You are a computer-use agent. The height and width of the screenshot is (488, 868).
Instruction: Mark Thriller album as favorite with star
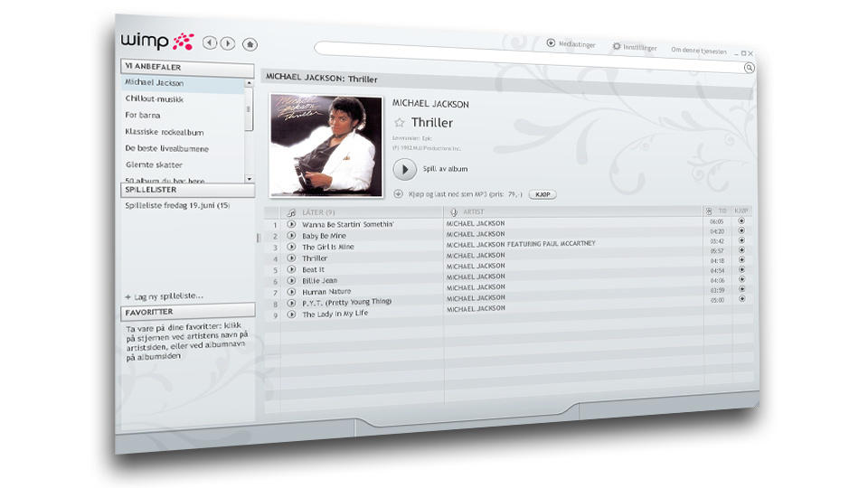point(399,122)
